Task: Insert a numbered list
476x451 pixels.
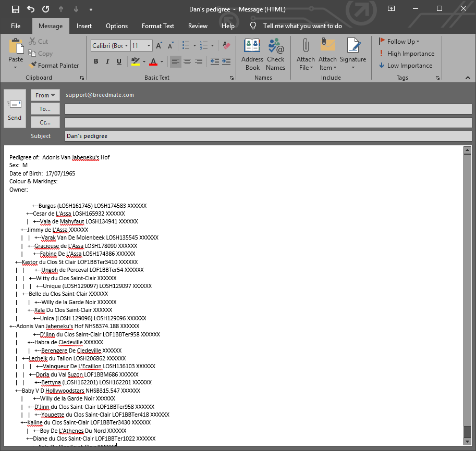Action: coord(204,45)
